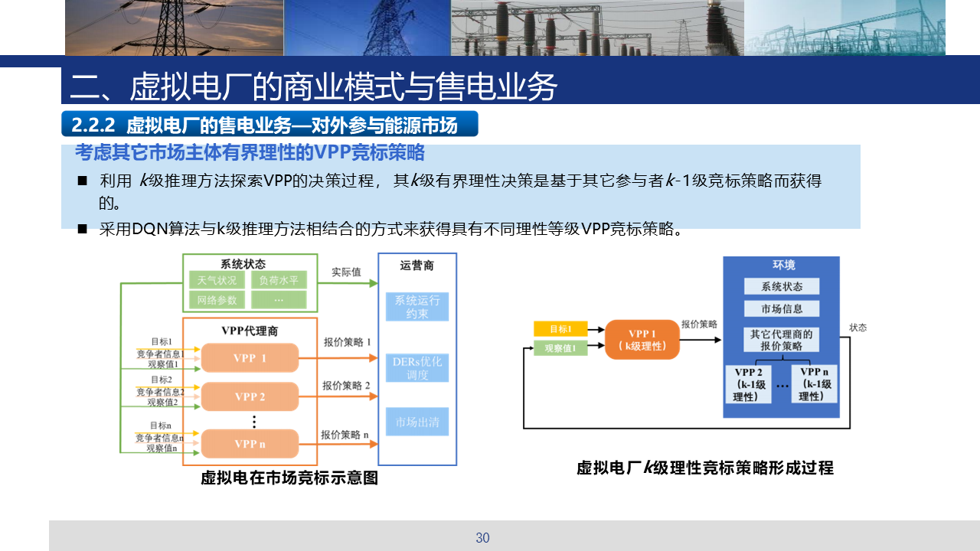
Task: Click the substation insulators header image
Action: click(597, 28)
